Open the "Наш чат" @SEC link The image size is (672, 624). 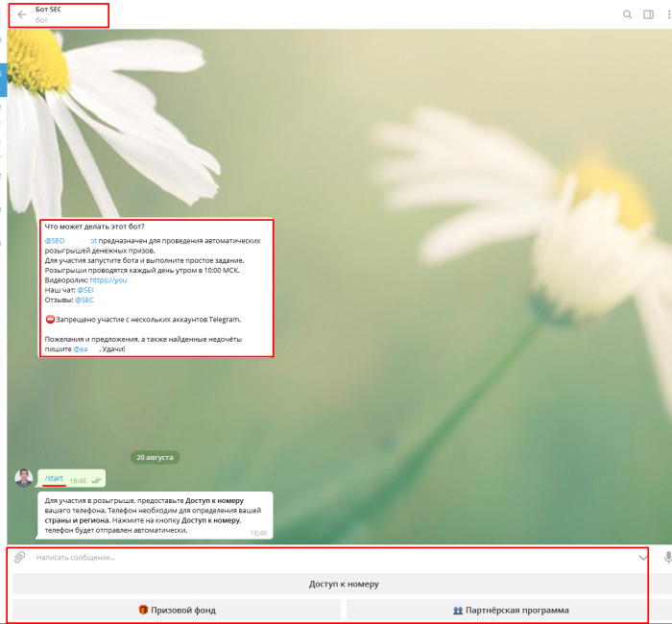pos(85,290)
